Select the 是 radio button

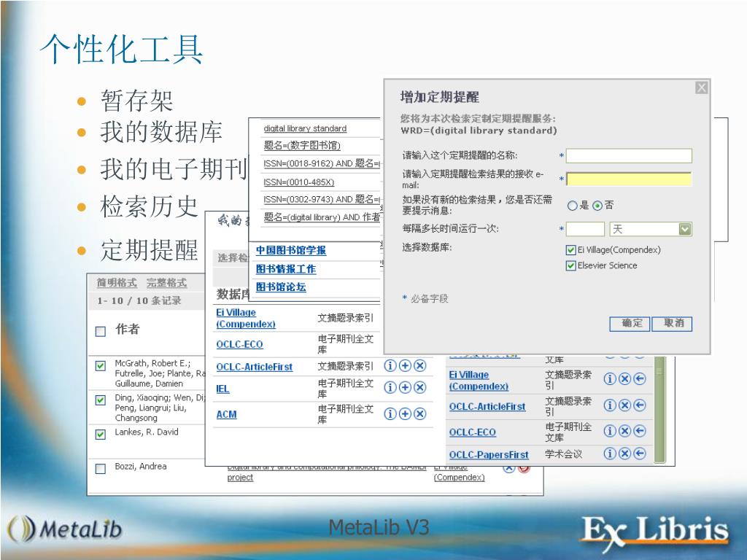pos(572,206)
